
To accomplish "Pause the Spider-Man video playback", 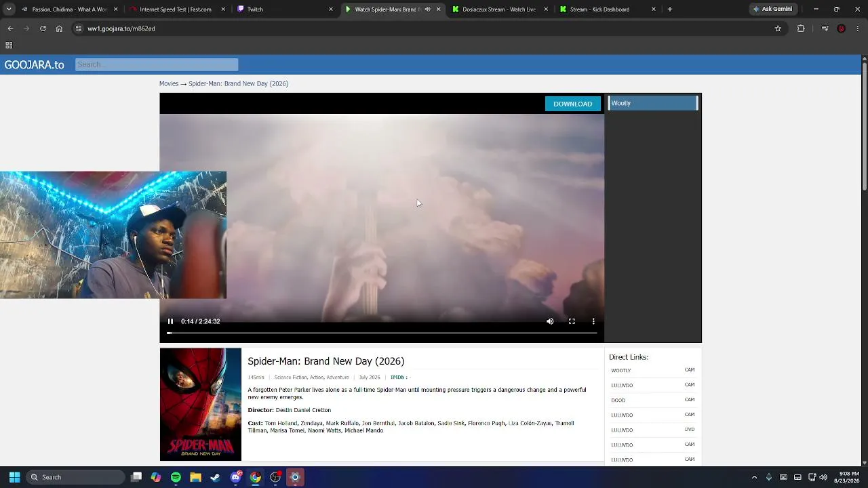I will click(x=170, y=321).
